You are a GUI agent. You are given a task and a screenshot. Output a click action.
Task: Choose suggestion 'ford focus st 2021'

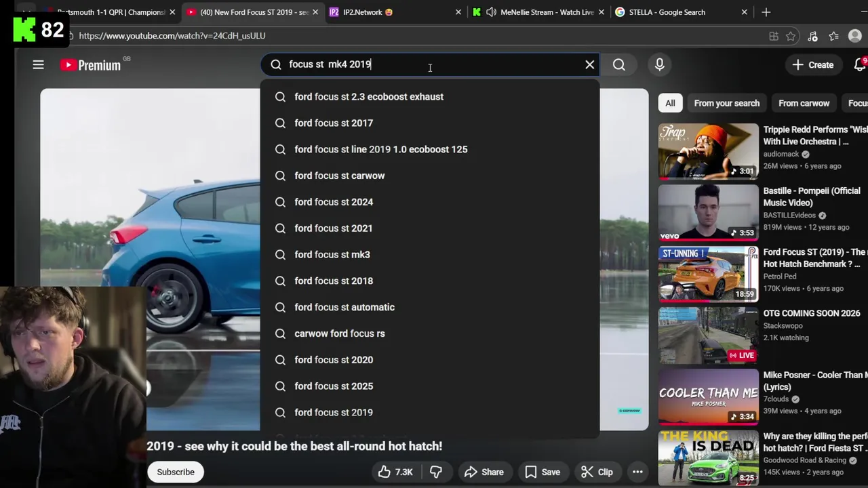click(430, 228)
